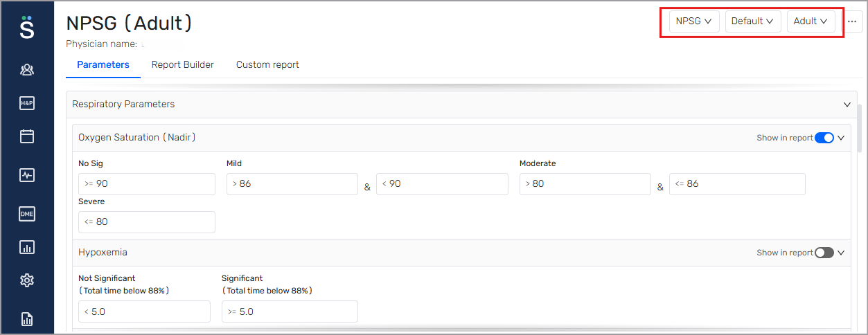Switch to the Parameters tab
The width and height of the screenshot is (868, 335).
click(x=103, y=65)
